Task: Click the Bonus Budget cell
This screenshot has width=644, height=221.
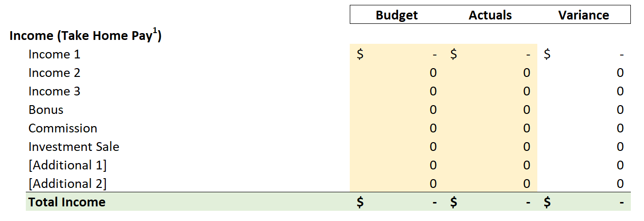Action: point(397,110)
